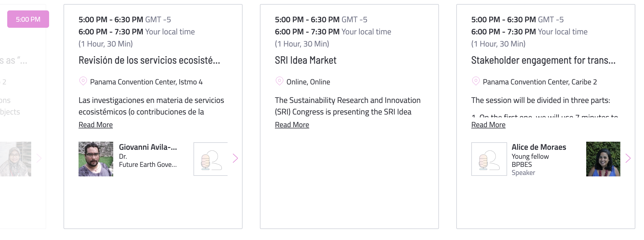
Task: Click location pin icon for Caribe 2
Action: click(476, 81)
